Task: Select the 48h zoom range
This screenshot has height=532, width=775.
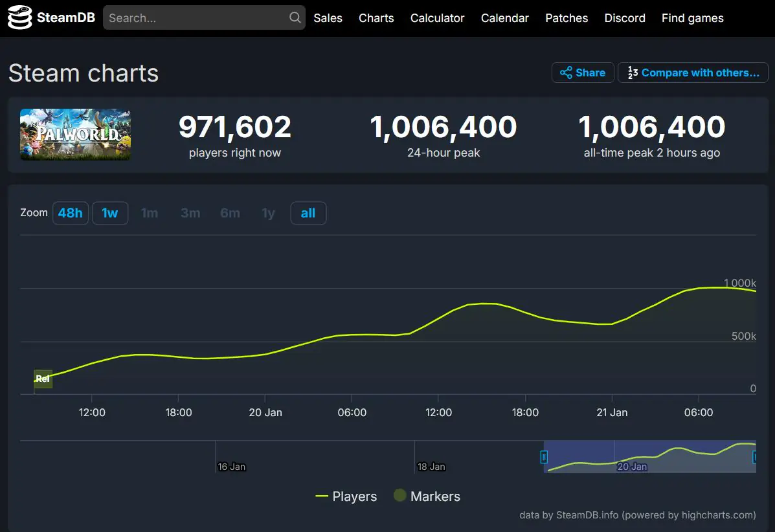Action: 71,213
